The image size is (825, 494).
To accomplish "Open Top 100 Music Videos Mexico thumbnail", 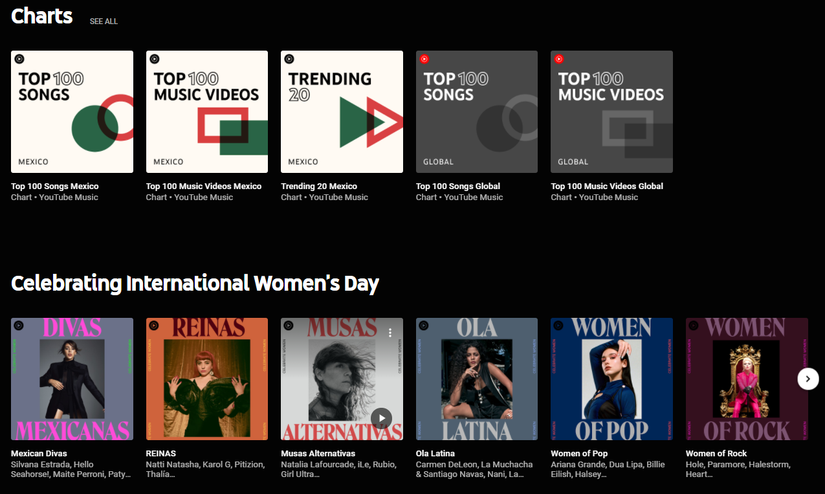I will pyautogui.click(x=207, y=112).
